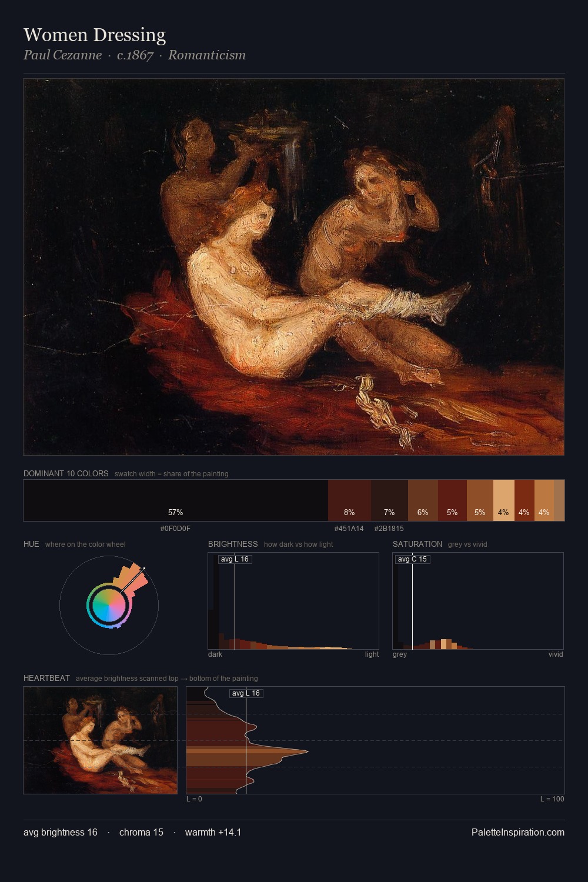
Task: Click 'warmth +14.1' in the footer
Action: 213,832
